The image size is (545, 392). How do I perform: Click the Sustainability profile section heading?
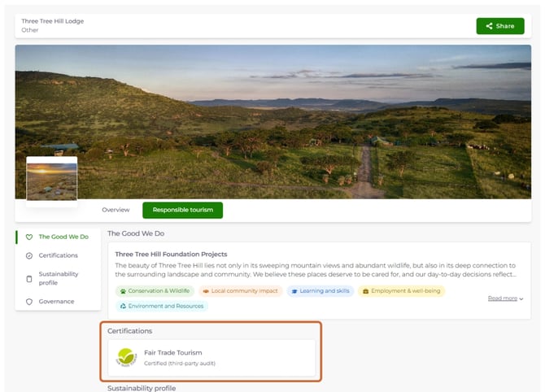pos(142,388)
